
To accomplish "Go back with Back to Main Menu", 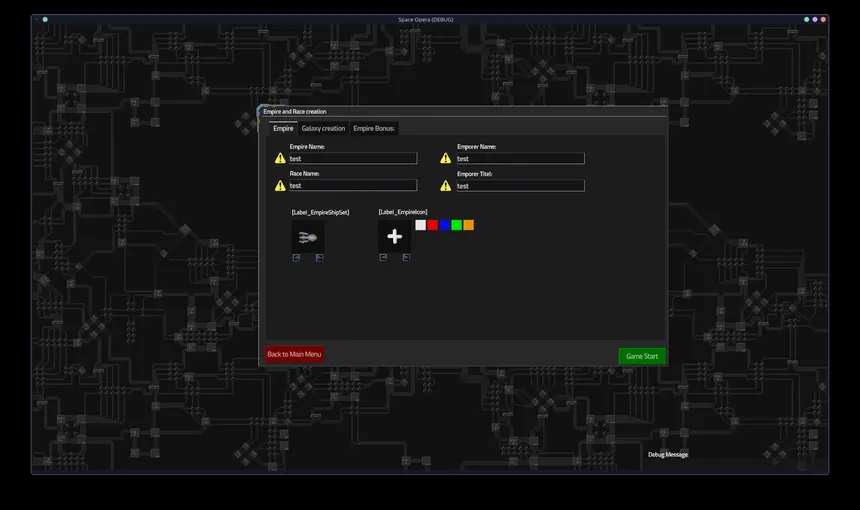I will point(295,354).
